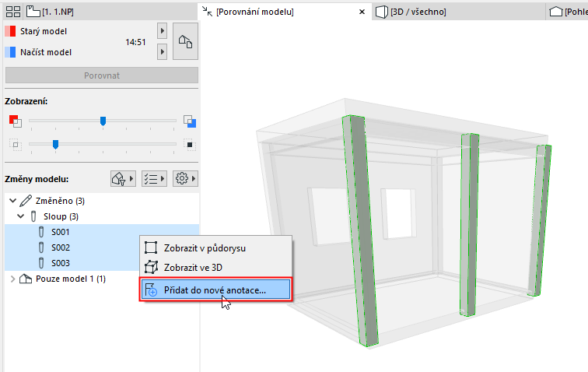
Task: Open the Starý model arrow dropdown
Action: click(162, 31)
